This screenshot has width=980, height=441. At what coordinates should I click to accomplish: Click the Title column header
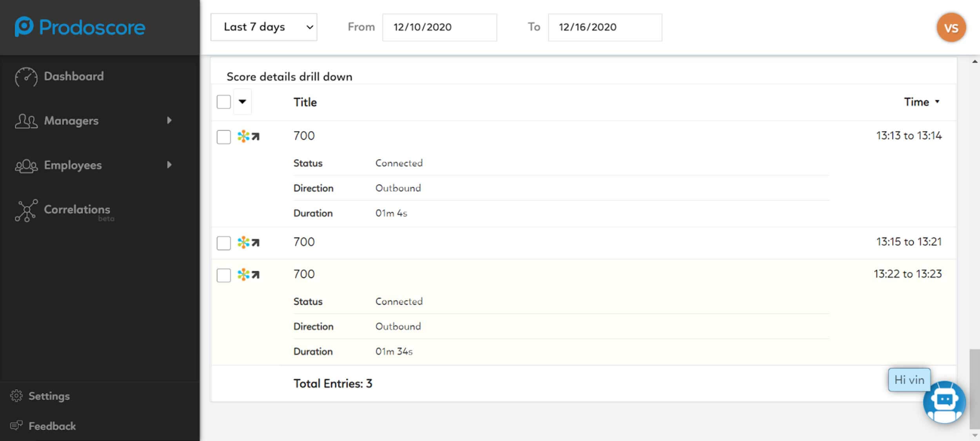pos(305,102)
